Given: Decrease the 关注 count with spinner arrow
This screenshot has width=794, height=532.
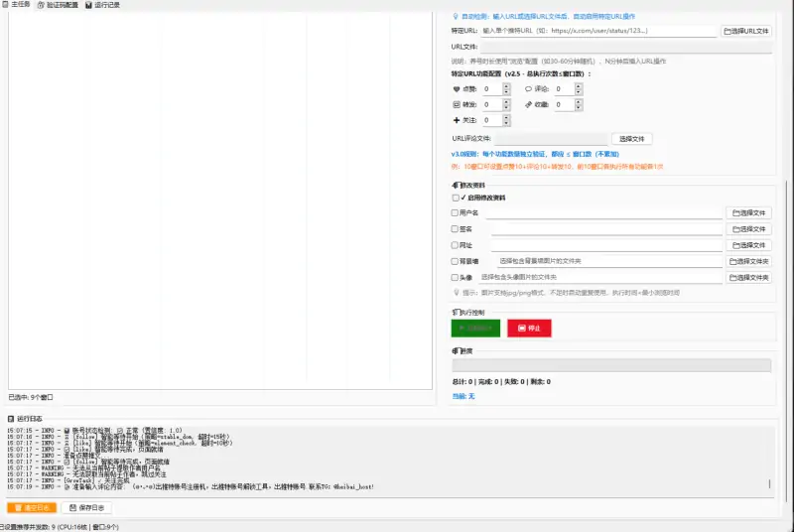Looking at the screenshot, I should [x=506, y=123].
